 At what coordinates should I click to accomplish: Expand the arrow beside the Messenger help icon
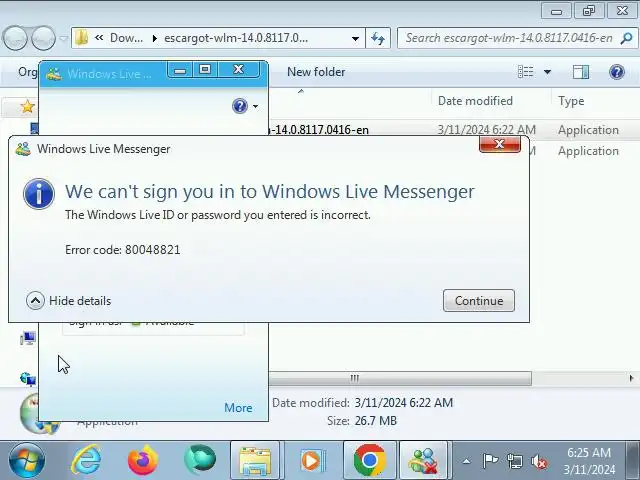click(256, 107)
